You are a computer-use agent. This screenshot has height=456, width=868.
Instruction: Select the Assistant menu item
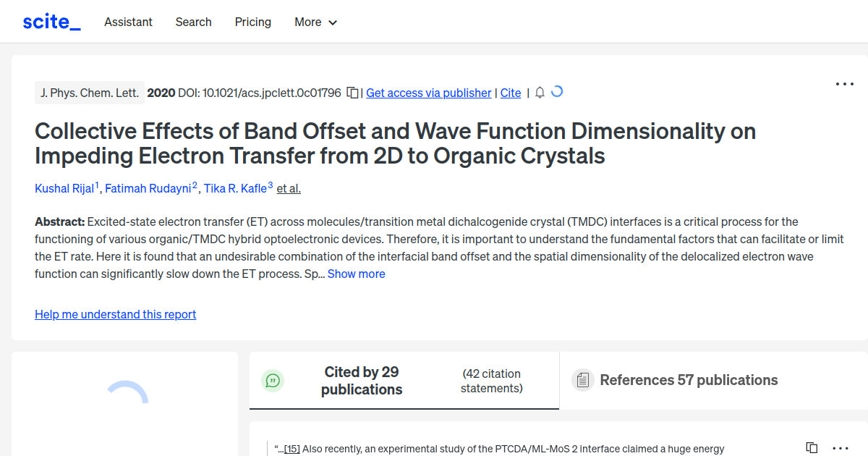point(128,22)
